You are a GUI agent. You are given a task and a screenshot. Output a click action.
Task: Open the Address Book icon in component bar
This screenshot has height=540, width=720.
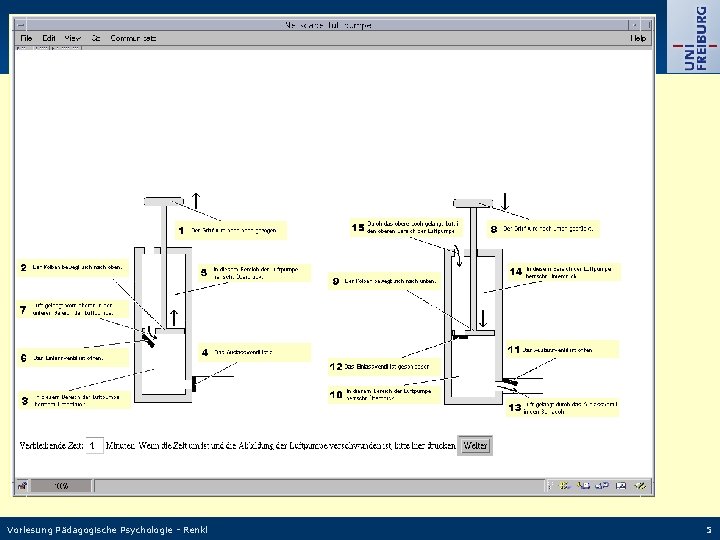coord(621,485)
